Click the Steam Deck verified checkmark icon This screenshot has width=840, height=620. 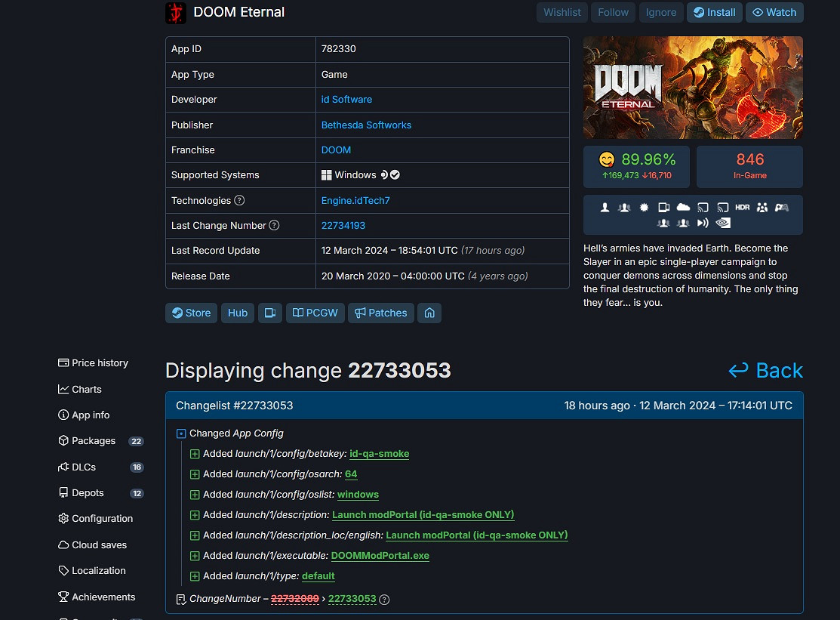tap(394, 174)
